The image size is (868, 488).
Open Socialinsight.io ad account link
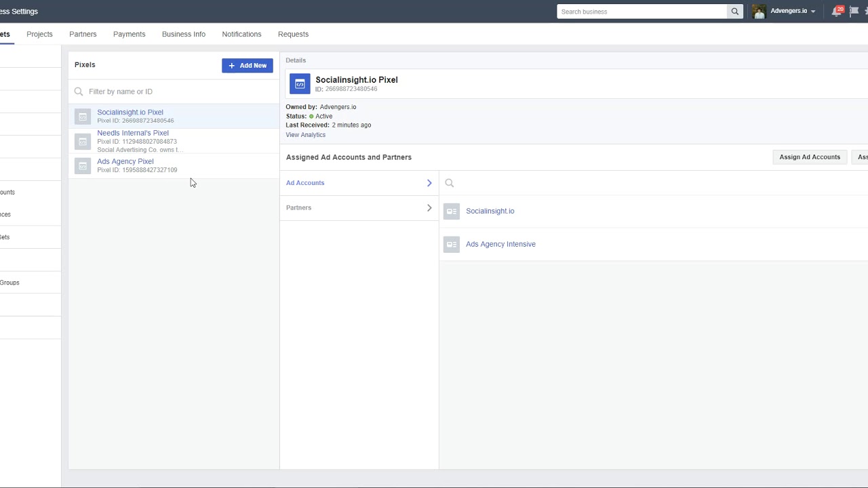click(490, 211)
